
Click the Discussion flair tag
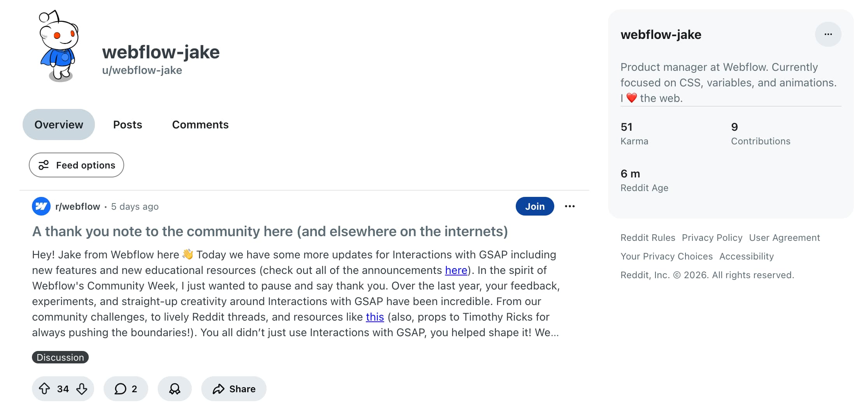pyautogui.click(x=60, y=357)
